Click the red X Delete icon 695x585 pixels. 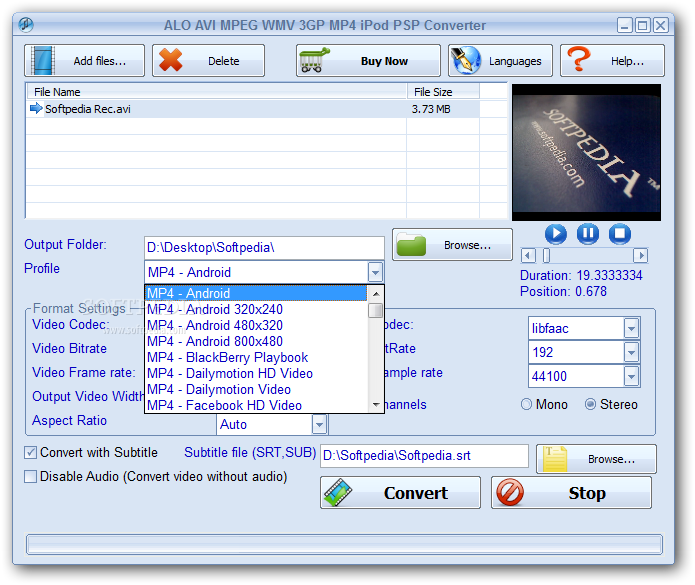(171, 60)
